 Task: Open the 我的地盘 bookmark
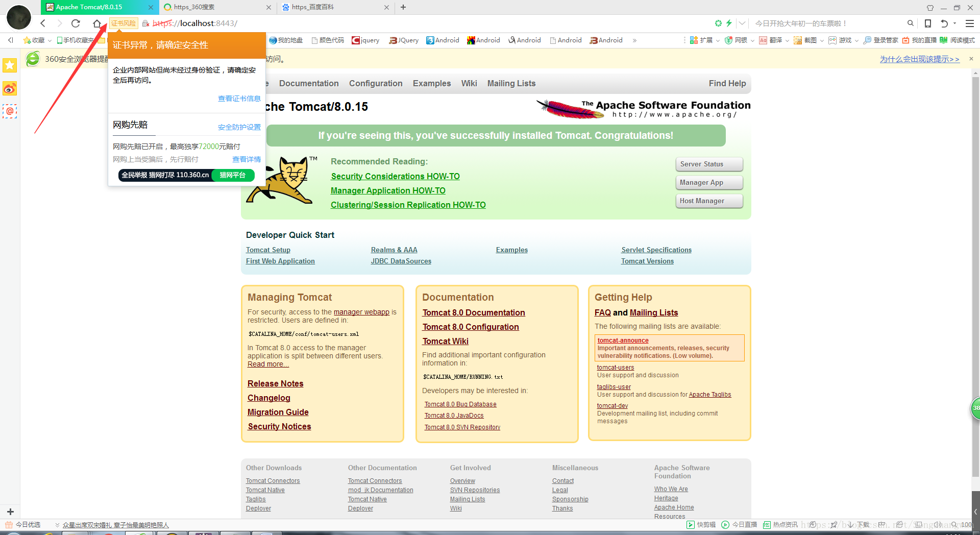(286, 40)
